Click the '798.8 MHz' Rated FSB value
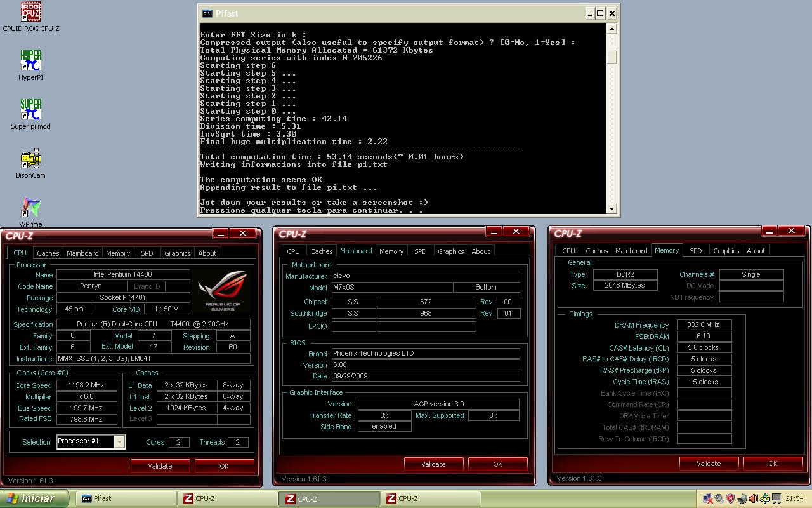 [87, 419]
